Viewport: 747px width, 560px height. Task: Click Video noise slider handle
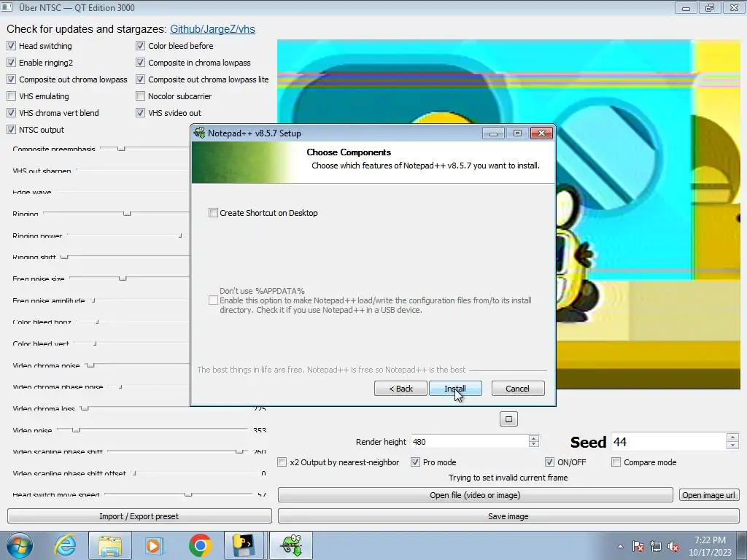pyautogui.click(x=76, y=430)
